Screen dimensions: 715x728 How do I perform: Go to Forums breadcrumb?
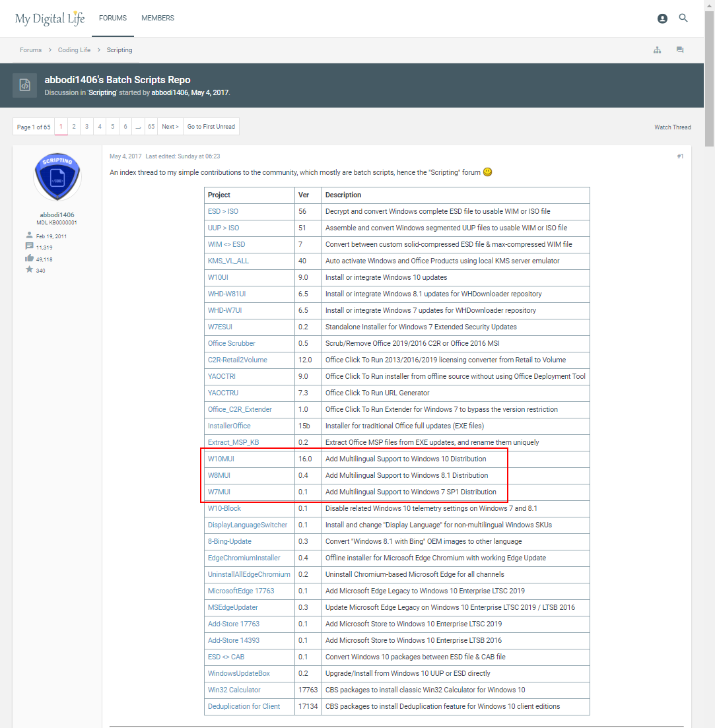pyautogui.click(x=30, y=50)
